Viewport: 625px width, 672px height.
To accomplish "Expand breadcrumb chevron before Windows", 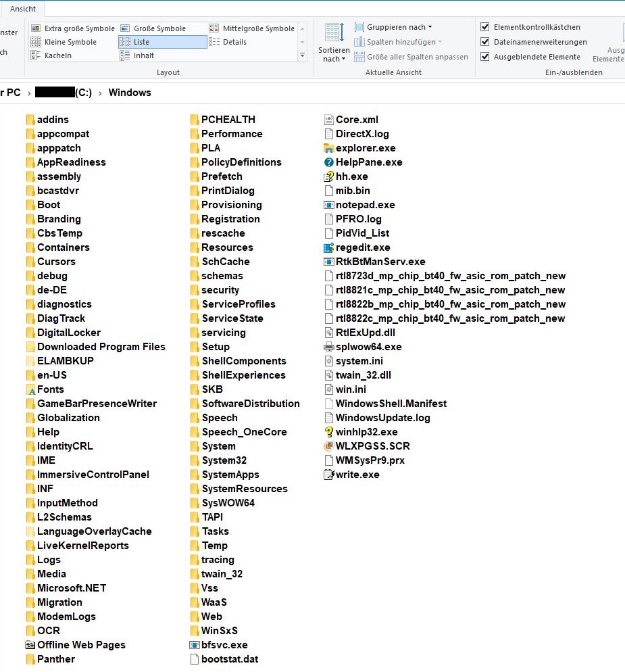I will (x=100, y=93).
